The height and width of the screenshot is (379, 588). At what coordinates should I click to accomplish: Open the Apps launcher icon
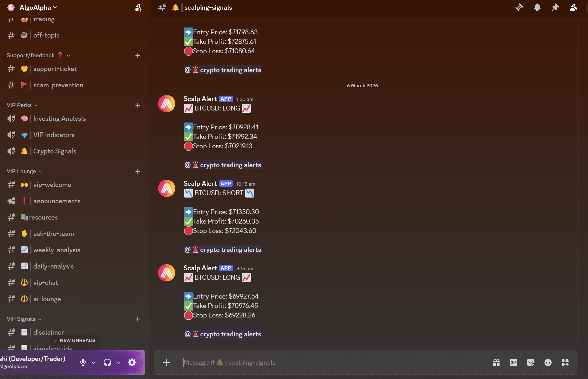pyautogui.click(x=565, y=362)
